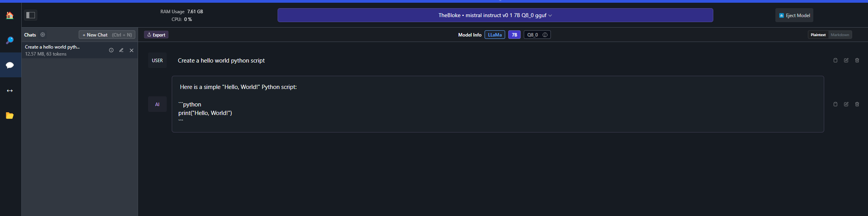Edit the AI response
868x216 pixels.
pos(846,104)
